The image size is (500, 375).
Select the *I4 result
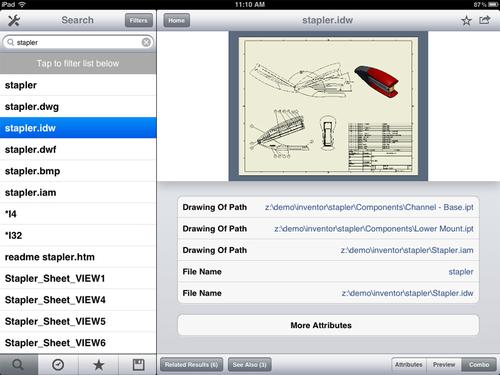(x=78, y=214)
